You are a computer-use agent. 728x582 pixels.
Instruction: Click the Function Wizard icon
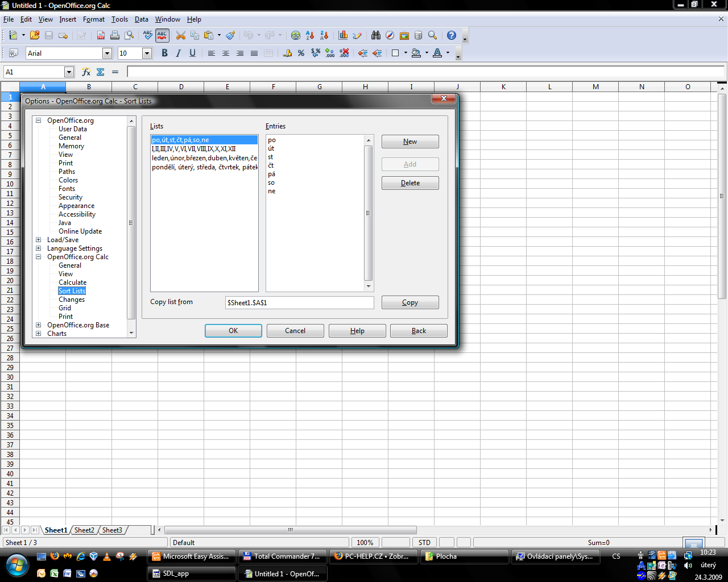click(x=86, y=72)
